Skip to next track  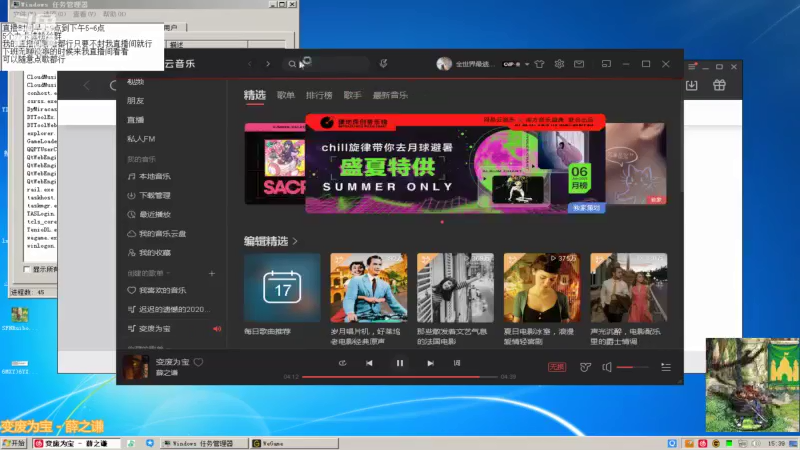click(431, 363)
